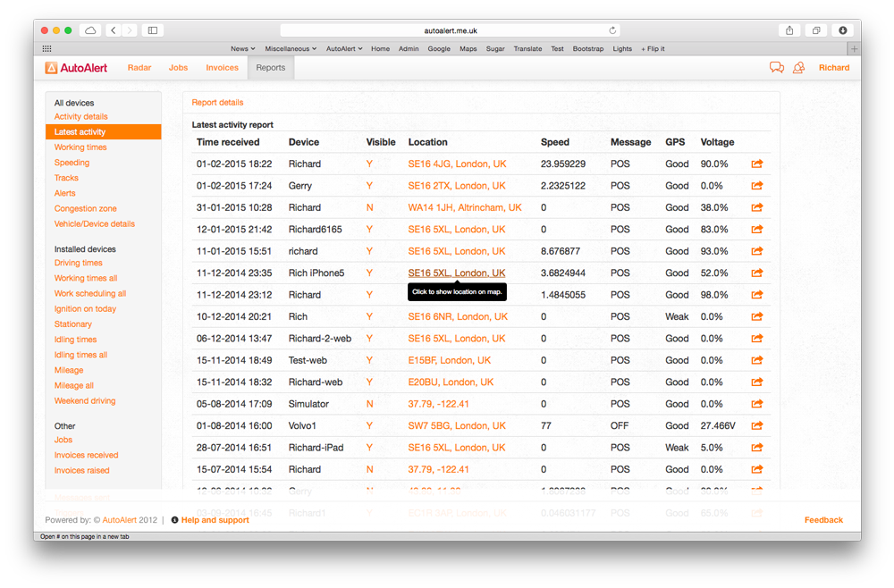
Task: Click share icon in the 15-07-2014 15:54 row
Action: pos(756,469)
